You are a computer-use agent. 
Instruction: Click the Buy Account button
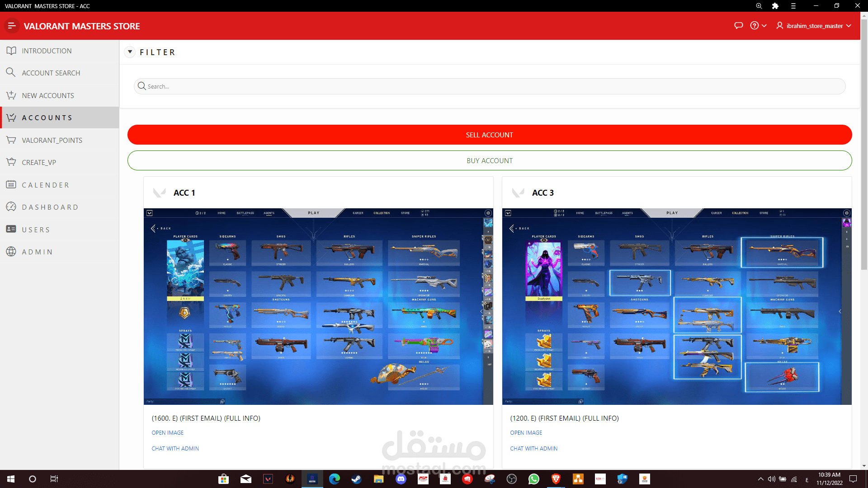point(489,160)
